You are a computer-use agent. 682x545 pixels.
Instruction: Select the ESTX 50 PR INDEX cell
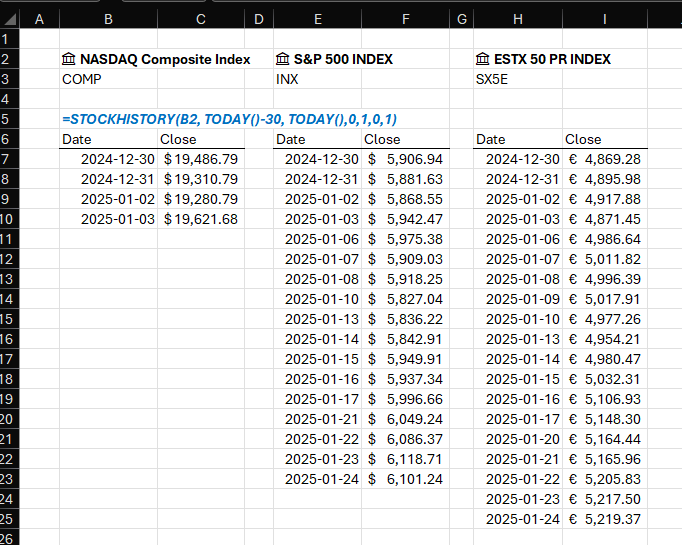(518, 59)
